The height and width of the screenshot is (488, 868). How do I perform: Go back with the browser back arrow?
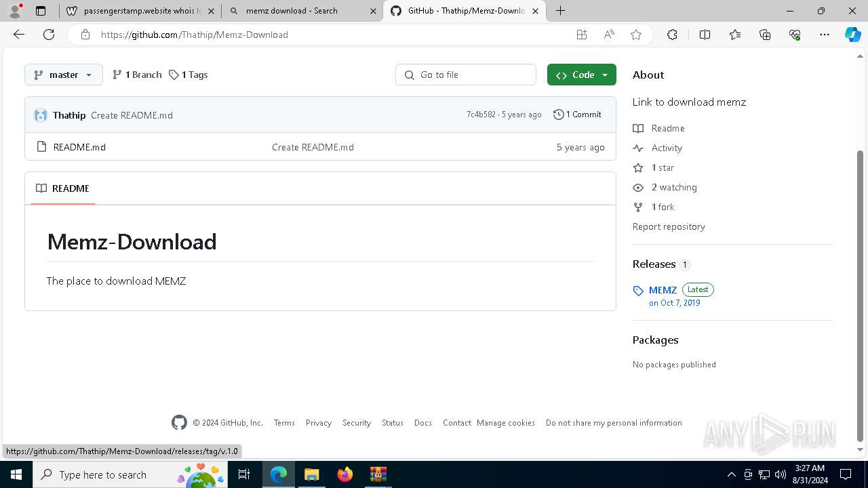tap(19, 35)
